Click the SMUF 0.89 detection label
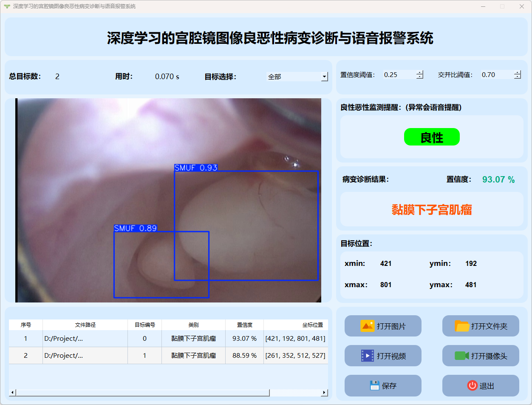Image resolution: width=532 pixels, height=405 pixels. tap(136, 228)
